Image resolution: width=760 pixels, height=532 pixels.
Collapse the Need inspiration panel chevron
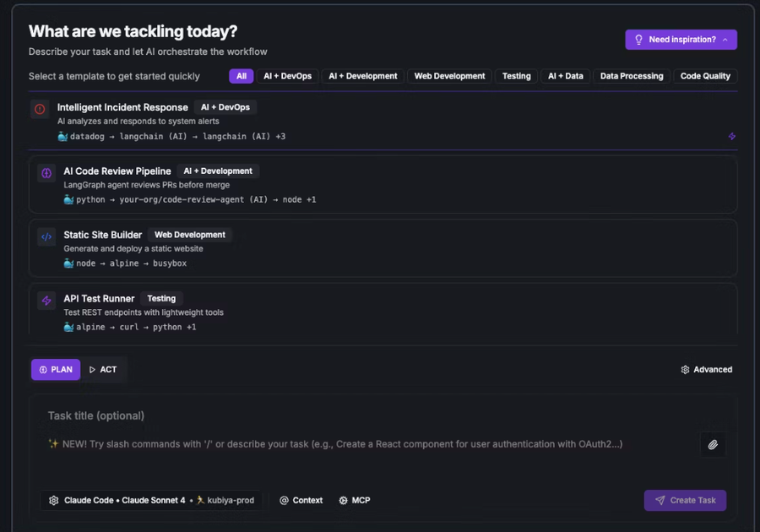(725, 41)
